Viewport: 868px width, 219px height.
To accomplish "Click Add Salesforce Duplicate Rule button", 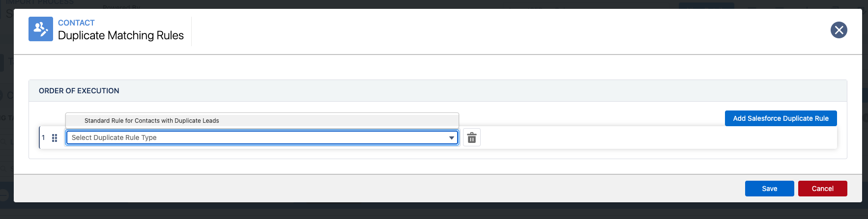I will [x=781, y=118].
